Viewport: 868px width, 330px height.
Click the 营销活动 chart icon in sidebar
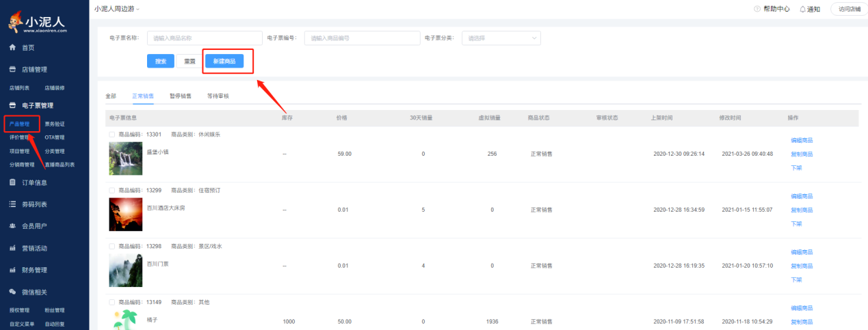[12, 248]
